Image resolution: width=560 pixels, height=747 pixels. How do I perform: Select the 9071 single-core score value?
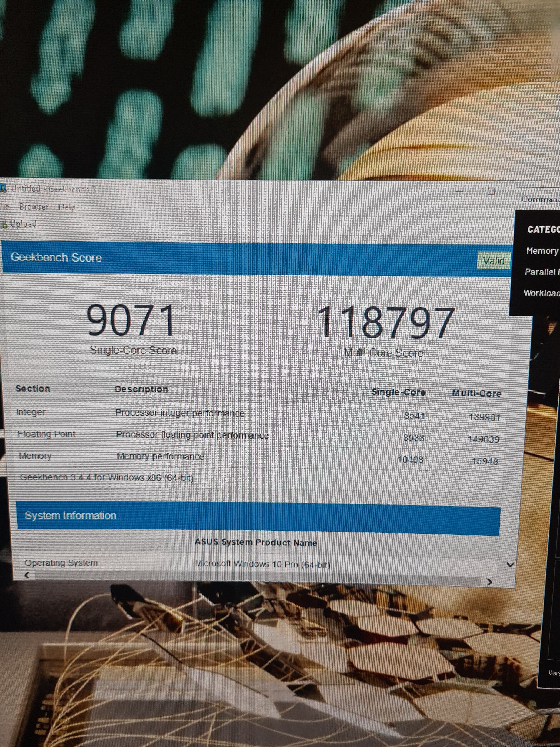tap(131, 320)
